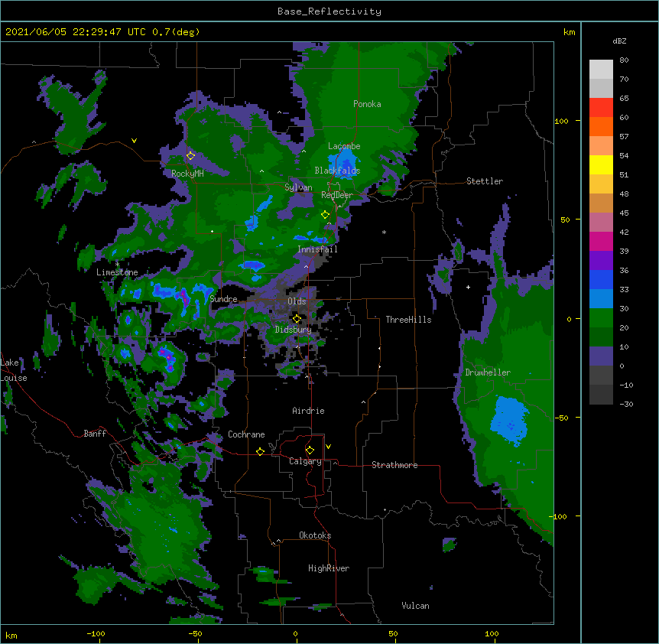The width and height of the screenshot is (659, 644).
Task: Click the km unit label at top right
Action: (x=570, y=32)
